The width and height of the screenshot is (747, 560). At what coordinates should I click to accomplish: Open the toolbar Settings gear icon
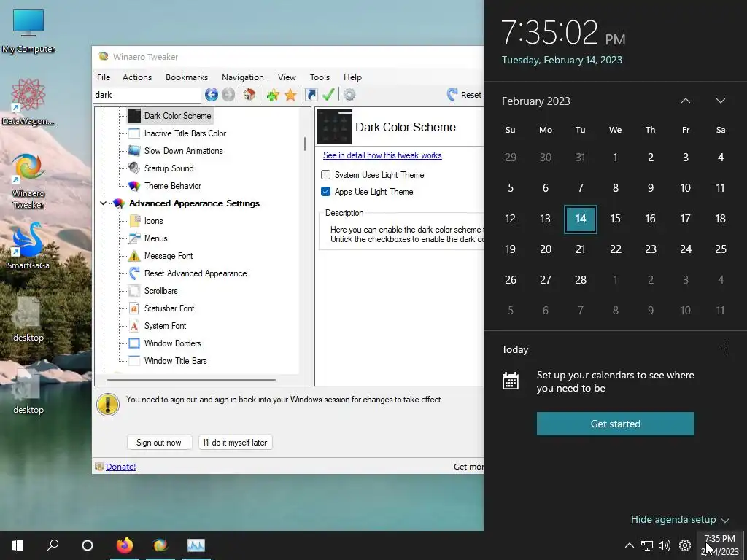coord(349,95)
